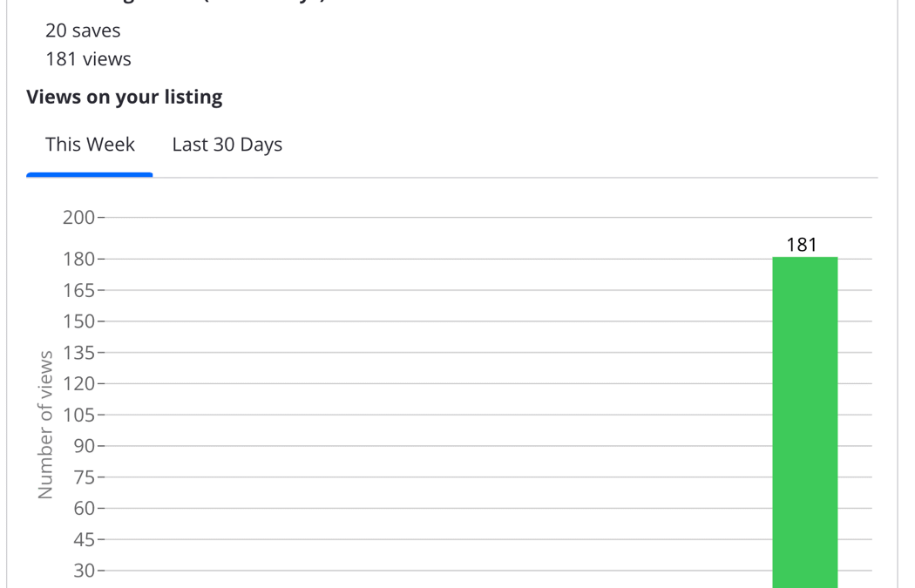This screenshot has width=915, height=588.
Task: Select the 45 y-axis tick label
Action: 84,540
